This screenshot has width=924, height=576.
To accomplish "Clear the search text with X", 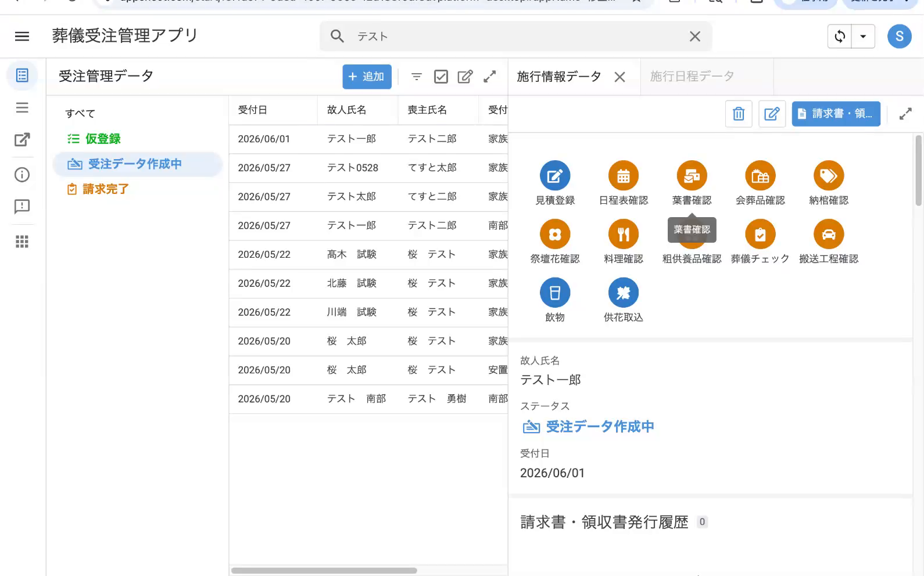I will pos(694,37).
